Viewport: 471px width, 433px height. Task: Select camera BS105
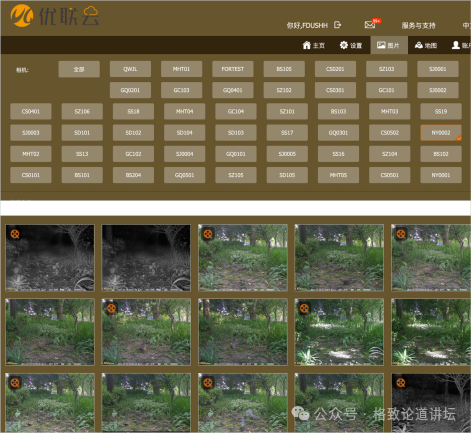tap(284, 69)
